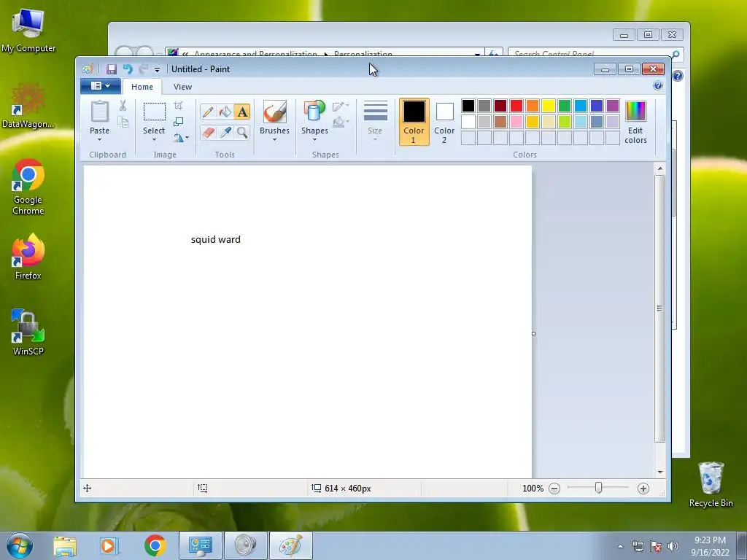Click the Cut scissors icon
The image size is (747, 560).
[x=123, y=106]
